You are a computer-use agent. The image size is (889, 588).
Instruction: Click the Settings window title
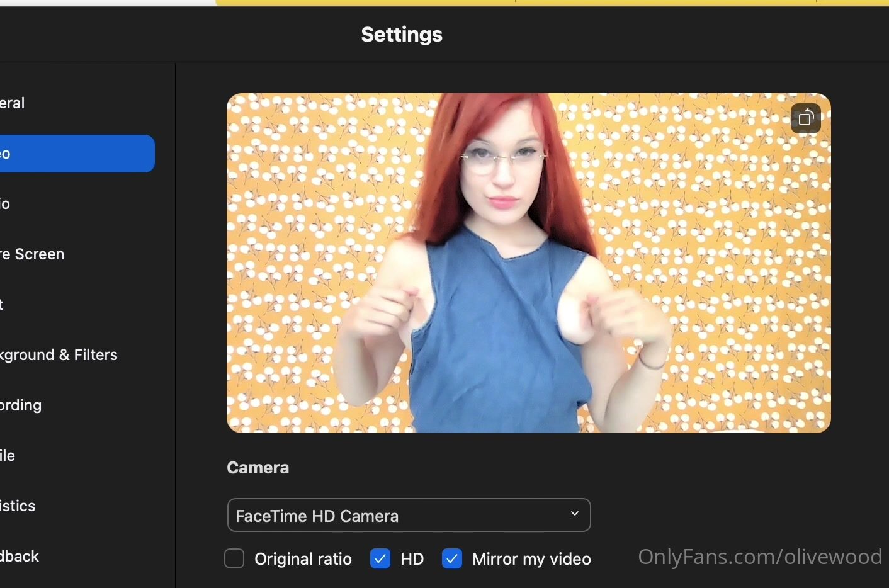click(x=402, y=35)
